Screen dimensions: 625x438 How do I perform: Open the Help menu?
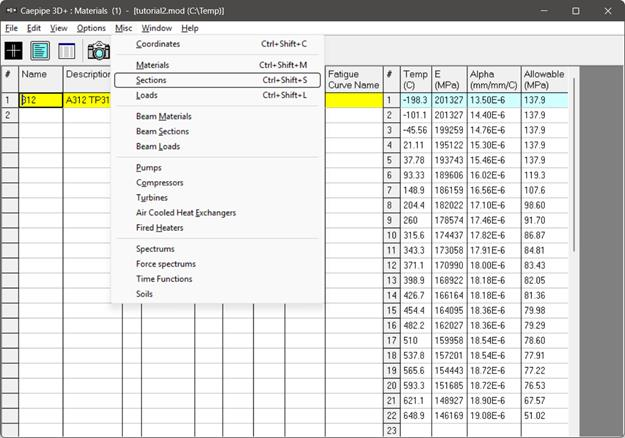[x=190, y=28]
